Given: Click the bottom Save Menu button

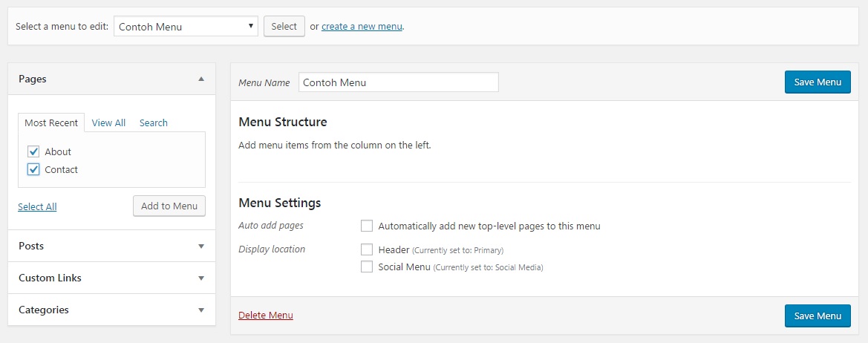Looking at the screenshot, I should tap(818, 316).
